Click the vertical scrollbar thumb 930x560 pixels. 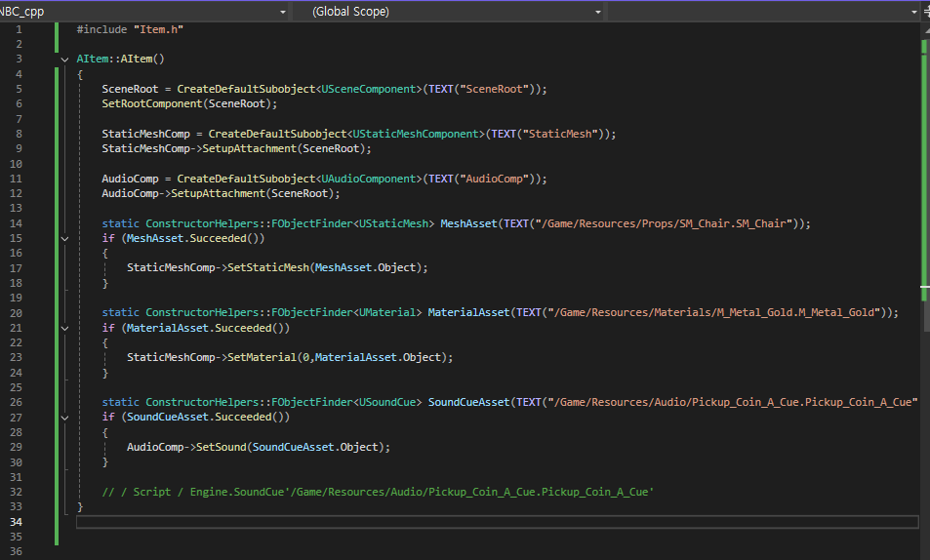click(925, 187)
